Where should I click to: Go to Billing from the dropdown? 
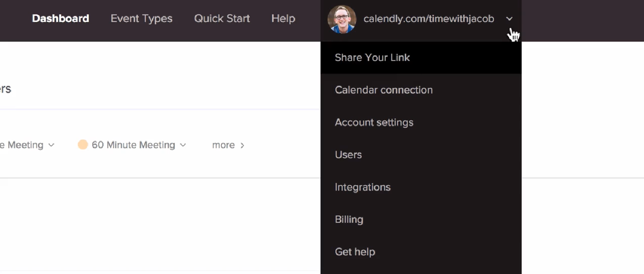[421, 219]
